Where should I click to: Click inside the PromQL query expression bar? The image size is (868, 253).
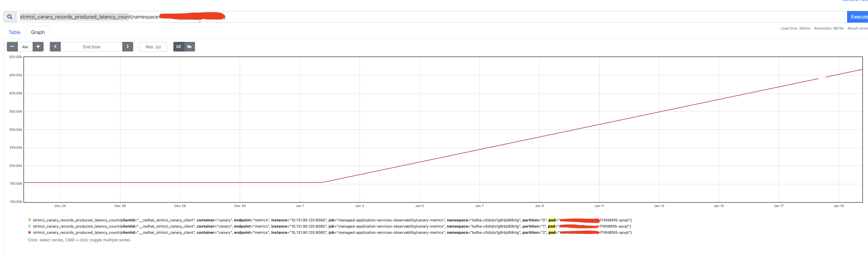tap(303, 16)
